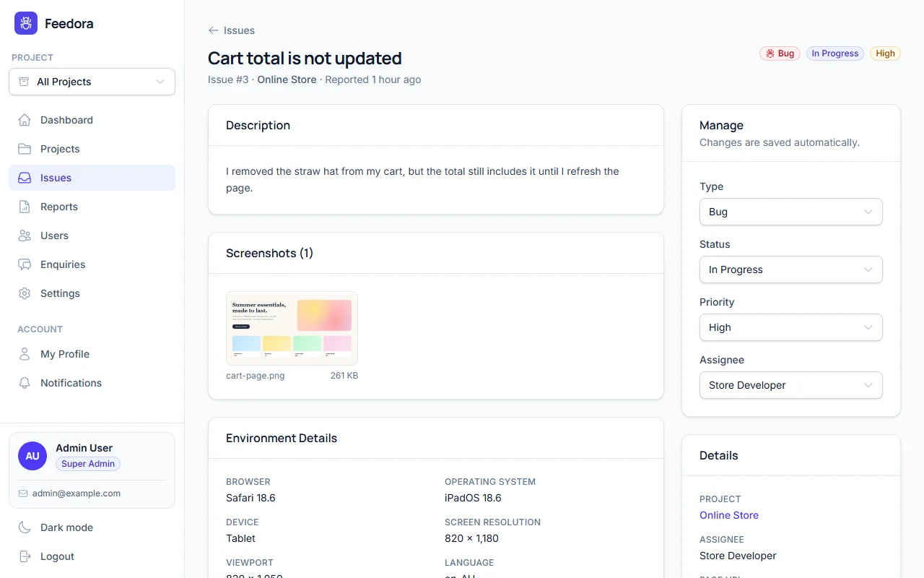Click the bug icon in the Bug badge
This screenshot has width=924, height=578.
(x=770, y=53)
